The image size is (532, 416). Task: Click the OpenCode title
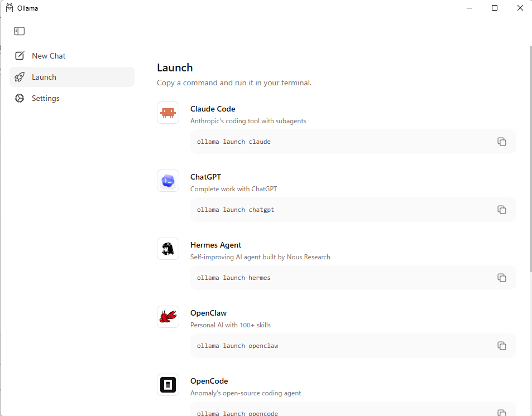click(209, 381)
